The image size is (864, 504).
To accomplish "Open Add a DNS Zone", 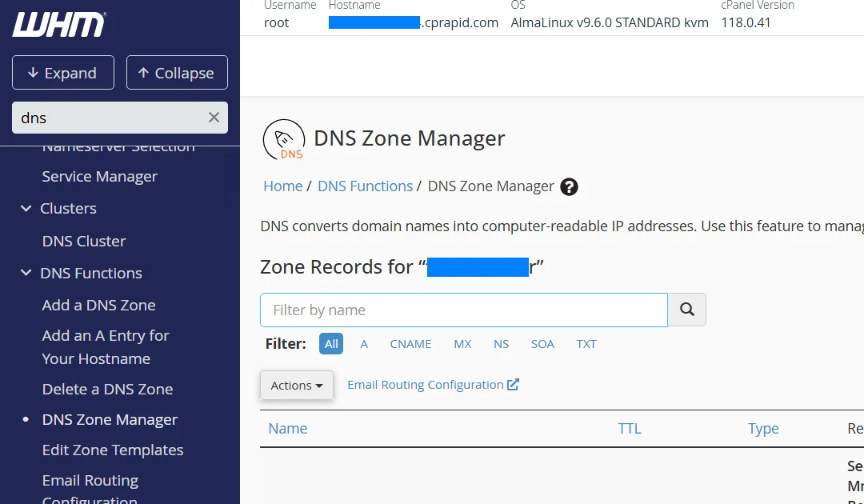I will [x=98, y=305].
